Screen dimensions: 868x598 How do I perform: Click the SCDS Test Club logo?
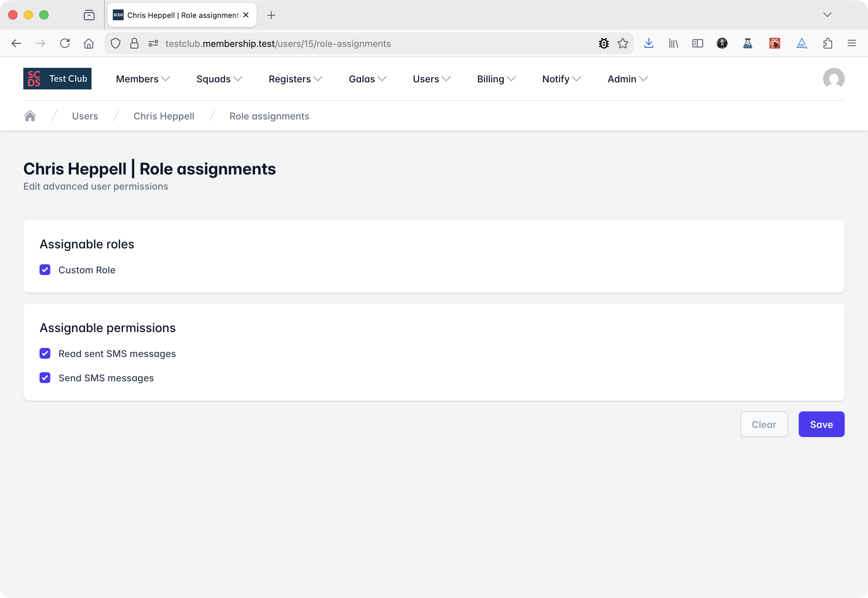pos(57,79)
